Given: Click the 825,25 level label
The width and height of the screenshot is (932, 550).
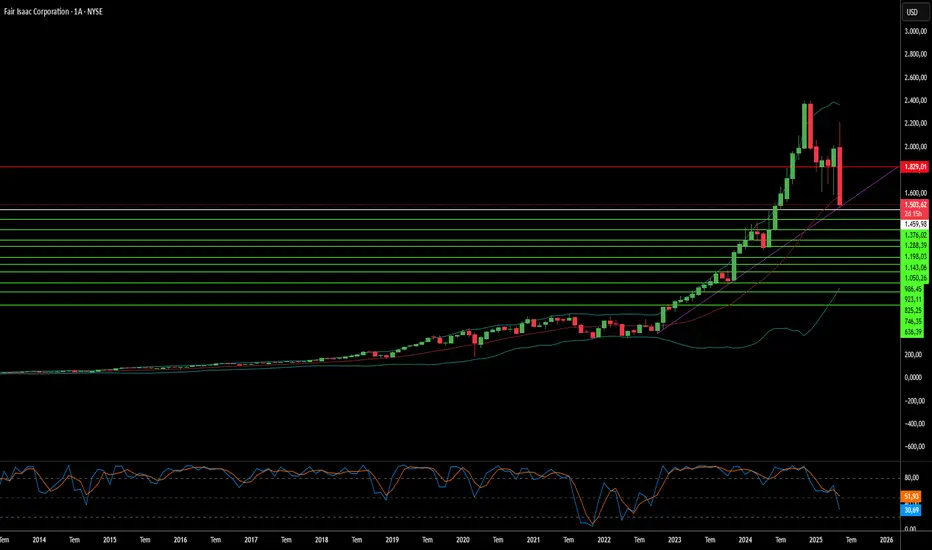Looking at the screenshot, I should [914, 310].
